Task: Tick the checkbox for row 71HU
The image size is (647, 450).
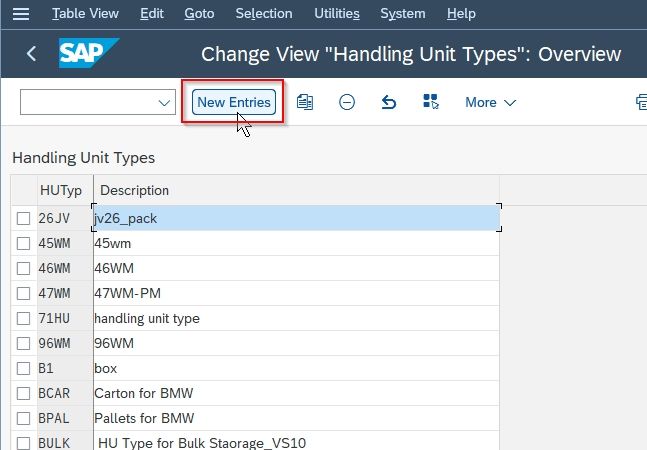Action: click(24, 318)
